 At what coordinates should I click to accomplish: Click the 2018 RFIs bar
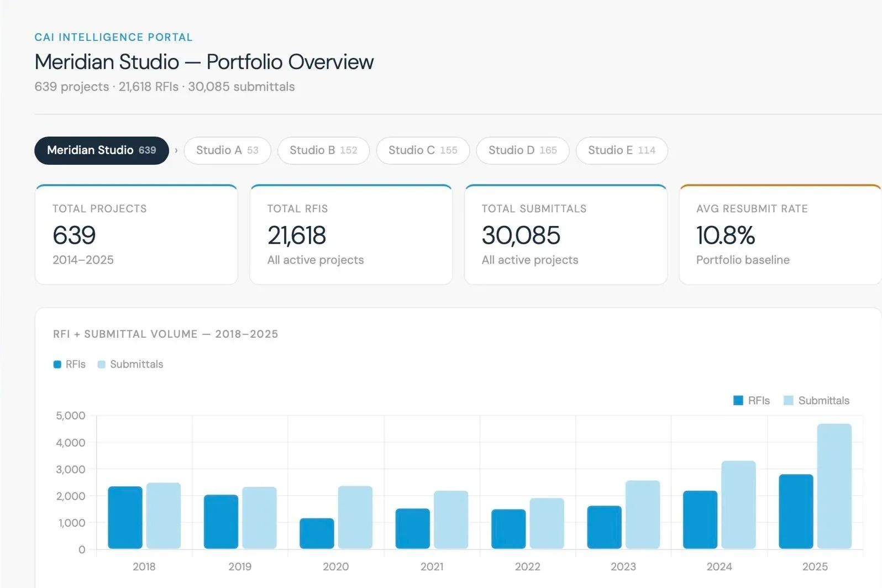pyautogui.click(x=125, y=517)
